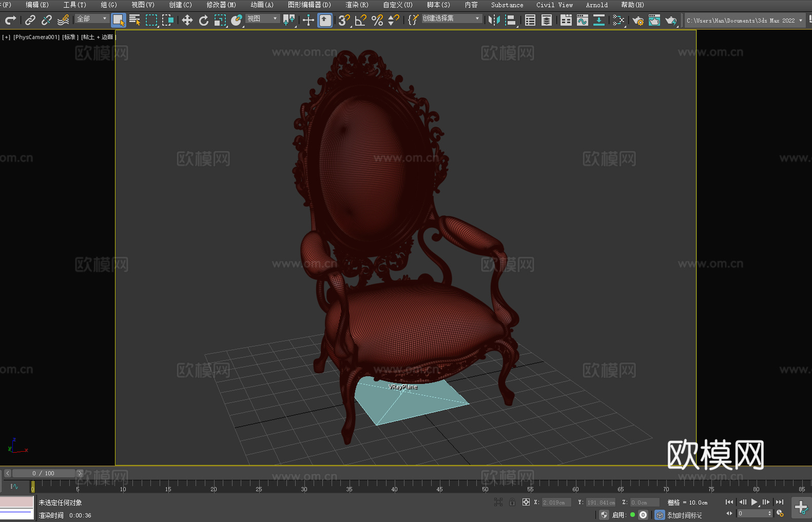The width and height of the screenshot is (812, 522).
Task: Click viewport display label 粘土 + 边面
Action: (99, 37)
